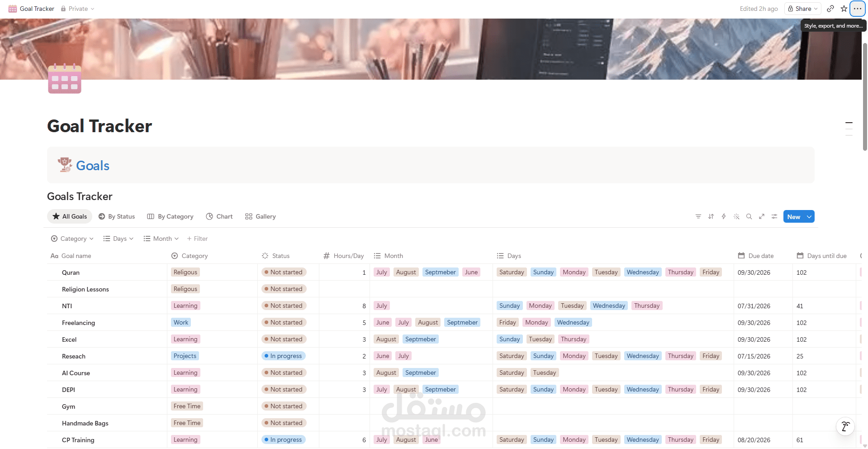Open the Chart view tab
The width and height of the screenshot is (868, 449).
pyautogui.click(x=219, y=216)
